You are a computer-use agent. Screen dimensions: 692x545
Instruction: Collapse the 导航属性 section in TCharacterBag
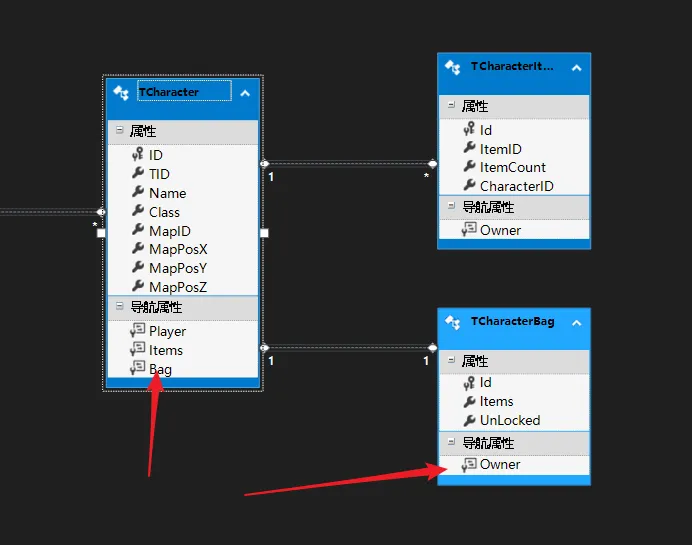click(x=450, y=442)
